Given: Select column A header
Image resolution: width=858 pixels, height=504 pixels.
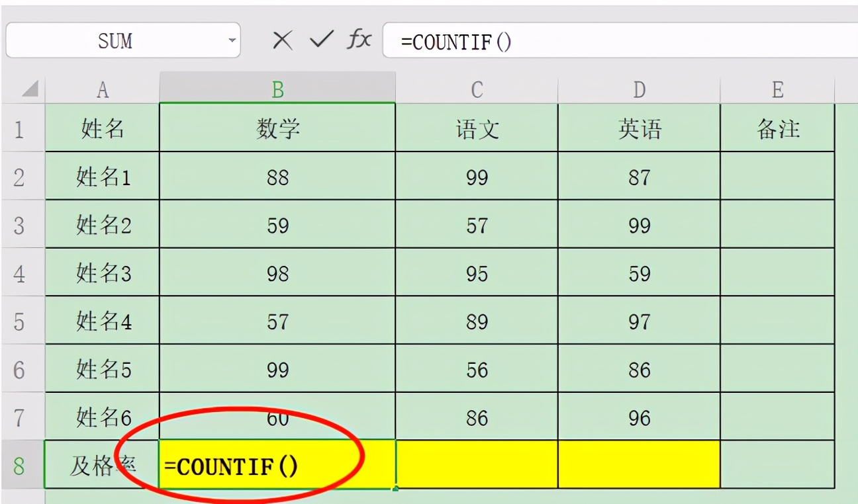Looking at the screenshot, I should tap(102, 89).
